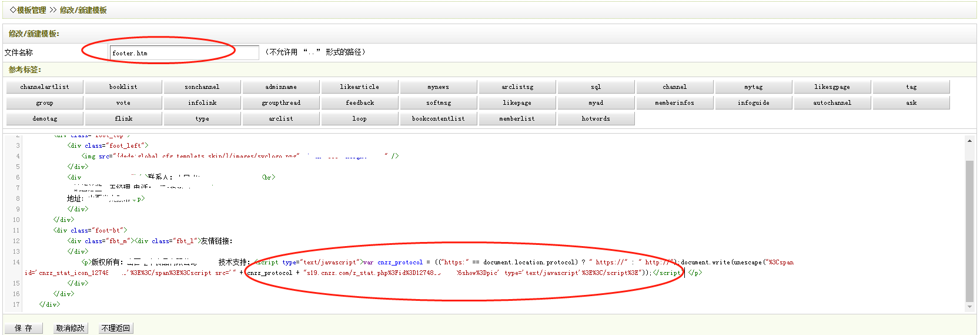
Task: Click 取消修改 to cancel changes
Action: point(70,328)
